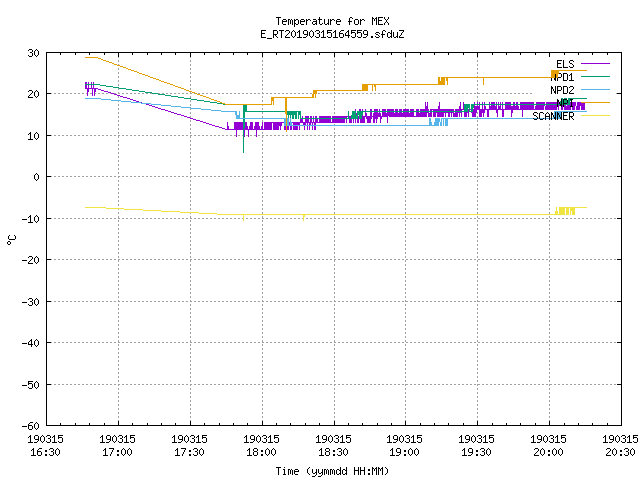The height and width of the screenshot is (480, 640).
Task: Click the positive 10 y-axis tick label
Action: [33, 136]
